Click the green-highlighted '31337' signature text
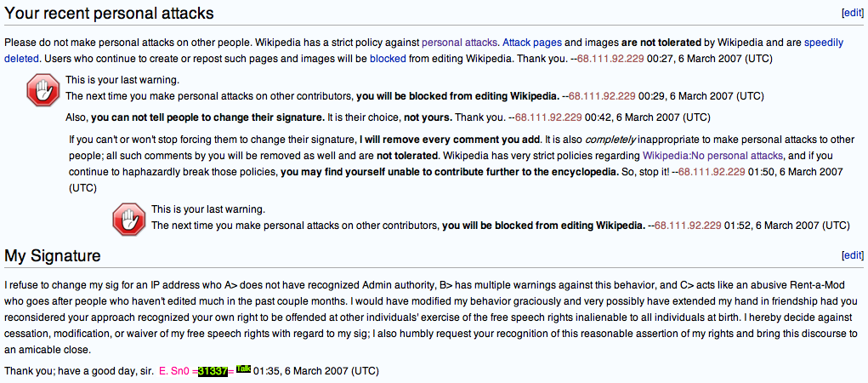 point(213,371)
